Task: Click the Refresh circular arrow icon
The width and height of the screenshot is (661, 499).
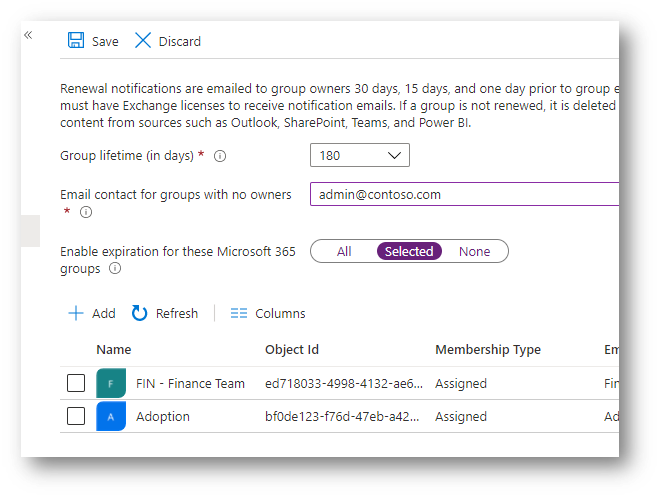Action: click(x=140, y=313)
